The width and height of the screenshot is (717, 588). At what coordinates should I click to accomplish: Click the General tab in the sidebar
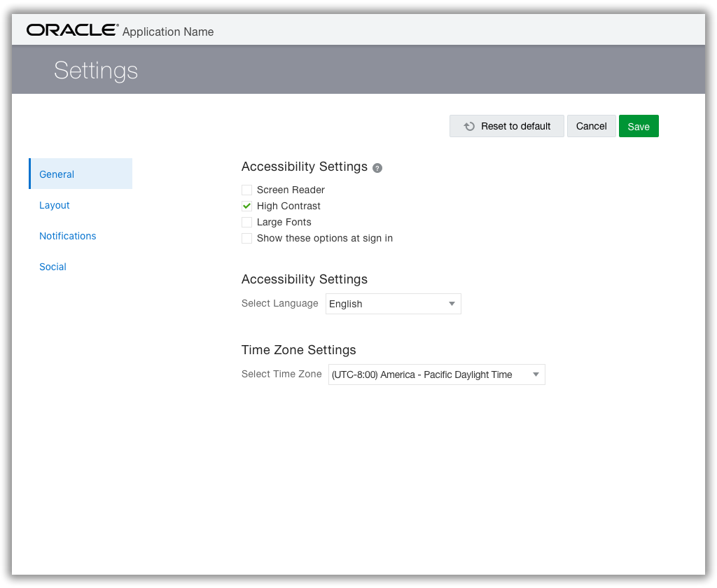(57, 174)
